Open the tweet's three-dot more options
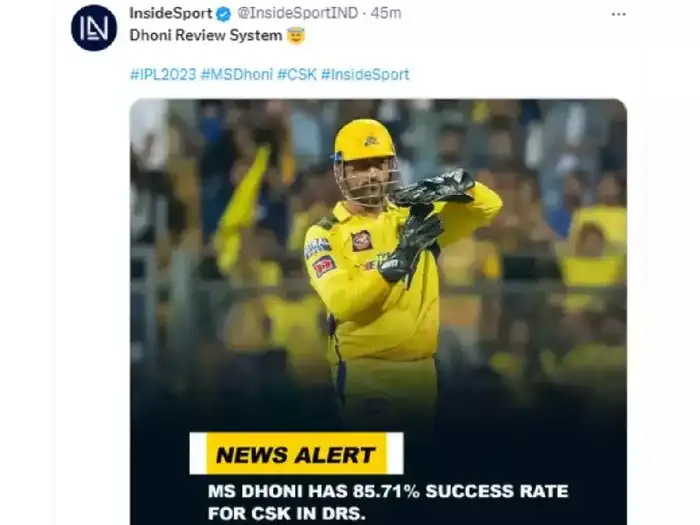Screen dimensions: 700x525 (618, 14)
